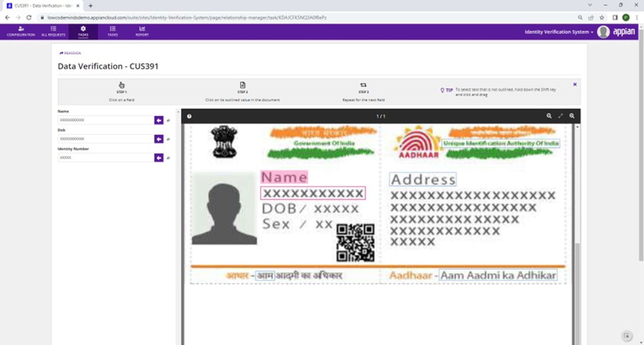Click small clear icon next to Identity Number
This screenshot has width=644, height=345.
coord(168,158)
